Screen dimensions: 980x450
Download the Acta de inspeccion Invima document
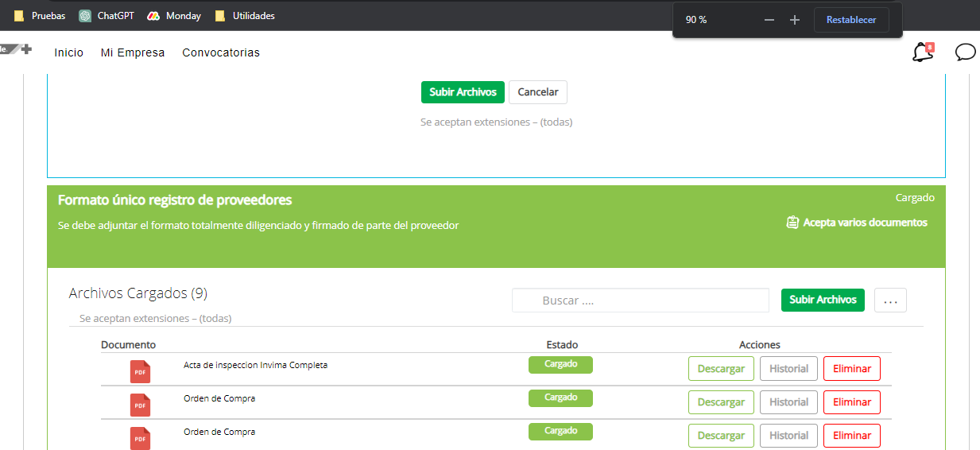coord(721,369)
